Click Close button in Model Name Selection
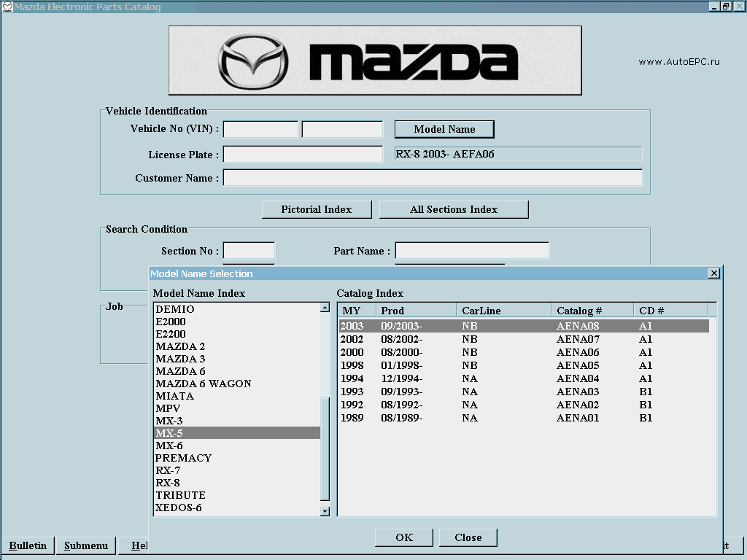This screenshot has height=560, width=747. pos(468,537)
